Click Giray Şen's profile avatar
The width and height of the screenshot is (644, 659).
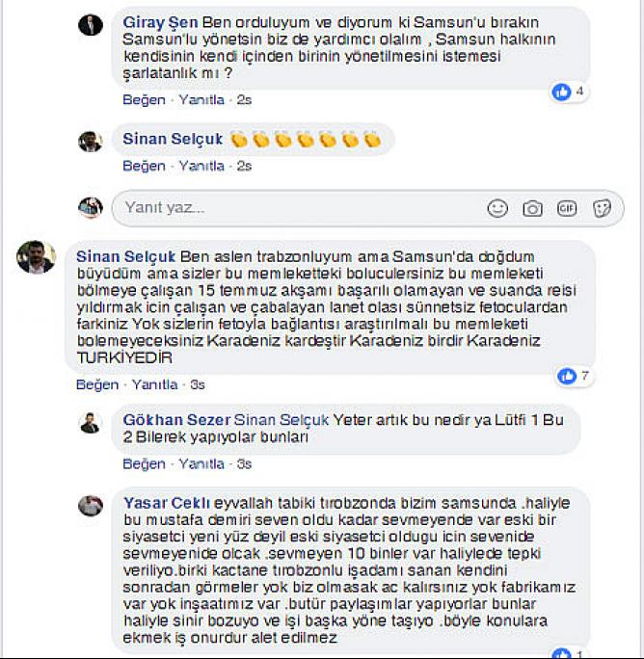91,25
